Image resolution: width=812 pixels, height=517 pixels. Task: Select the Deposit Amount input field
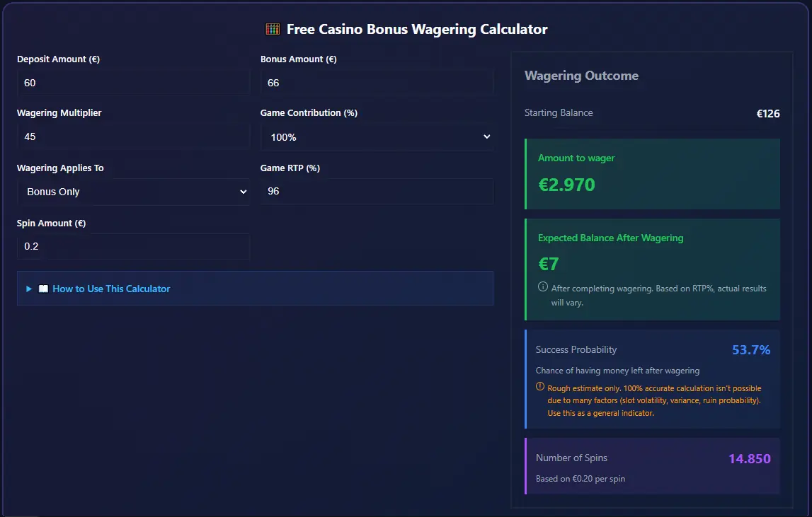click(x=133, y=83)
